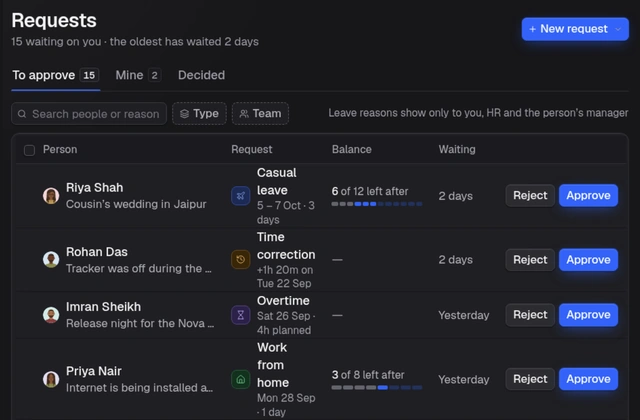
Task: Click the 'Casual leave' request title
Action: tap(277, 182)
